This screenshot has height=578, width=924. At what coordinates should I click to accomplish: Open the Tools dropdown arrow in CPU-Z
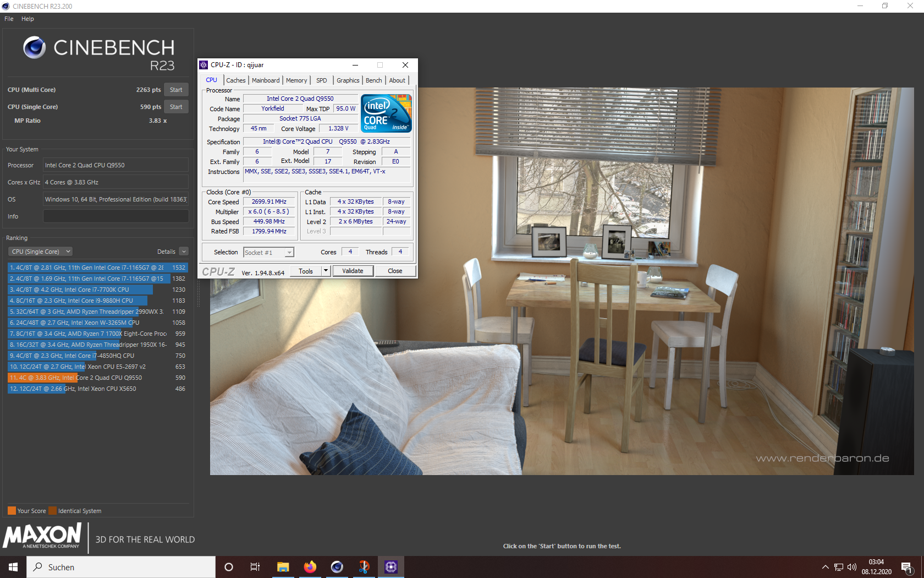pos(326,271)
